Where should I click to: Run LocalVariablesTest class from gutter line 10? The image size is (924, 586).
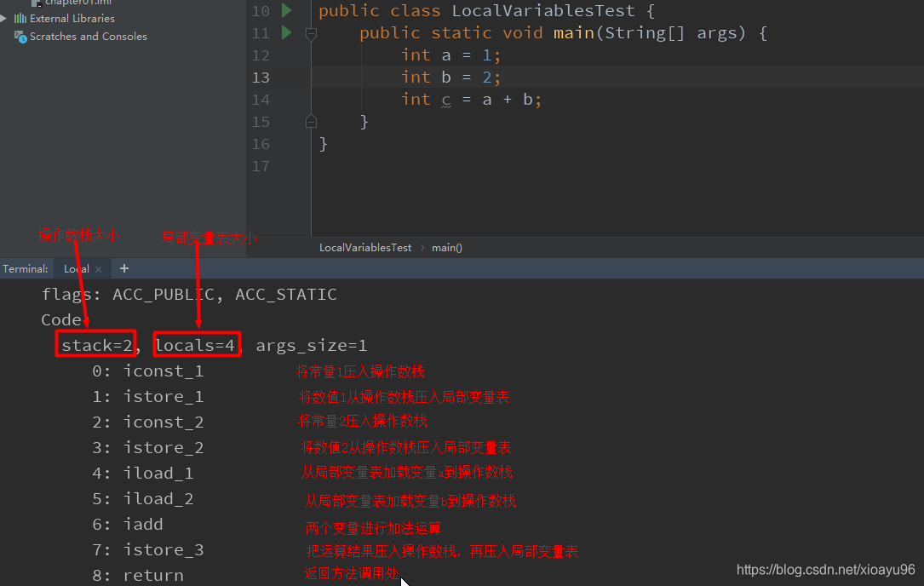point(286,10)
